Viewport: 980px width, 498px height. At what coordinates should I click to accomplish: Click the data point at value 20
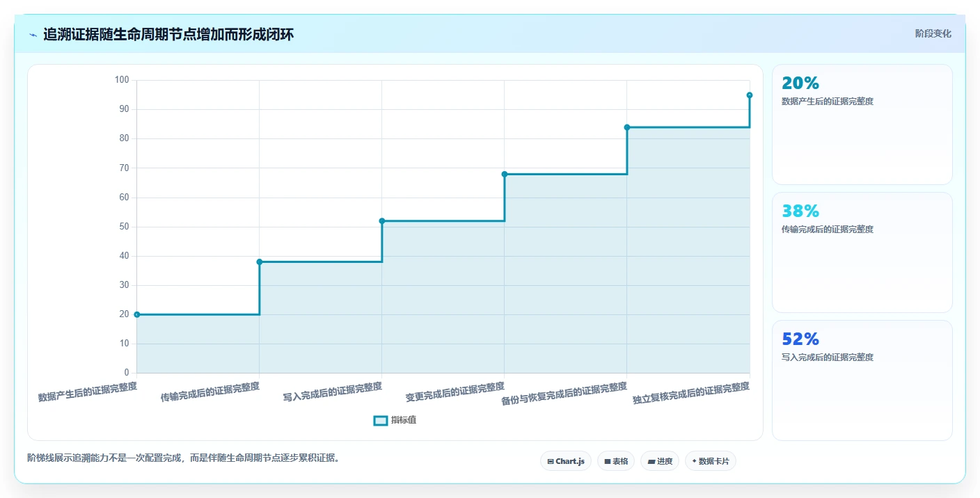[x=137, y=314]
